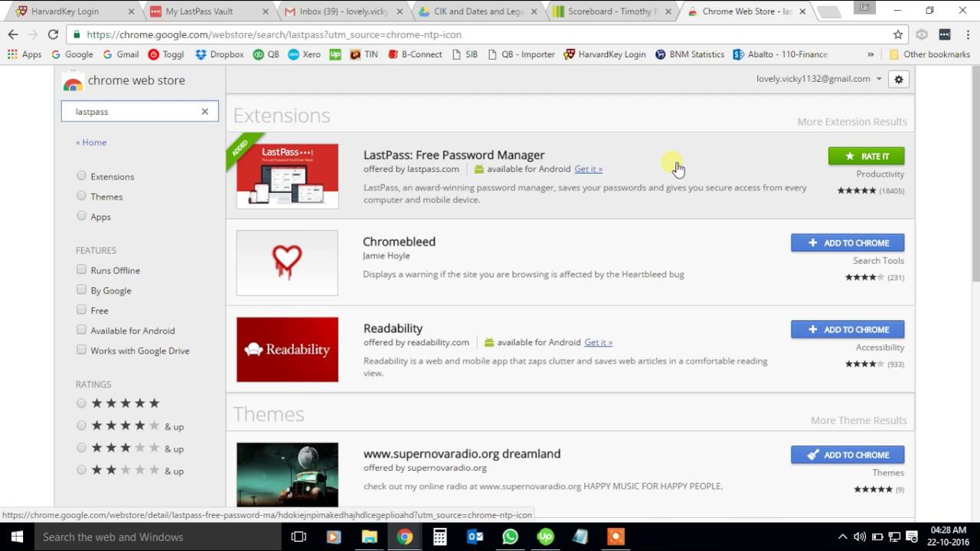Check the Runs Offline feature
The height and width of the screenshot is (551, 980).
click(81, 269)
